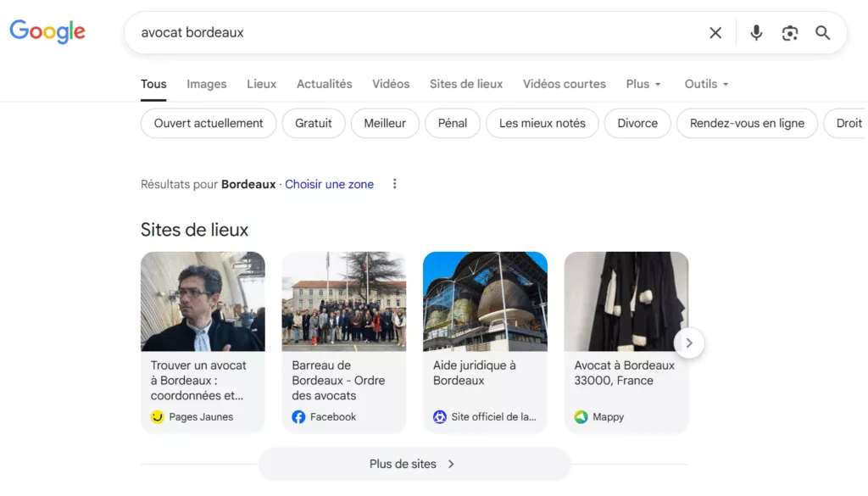Image resolution: width=868 pixels, height=496 pixels.
Task: Click the magnifying glass search icon
Action: point(822,33)
